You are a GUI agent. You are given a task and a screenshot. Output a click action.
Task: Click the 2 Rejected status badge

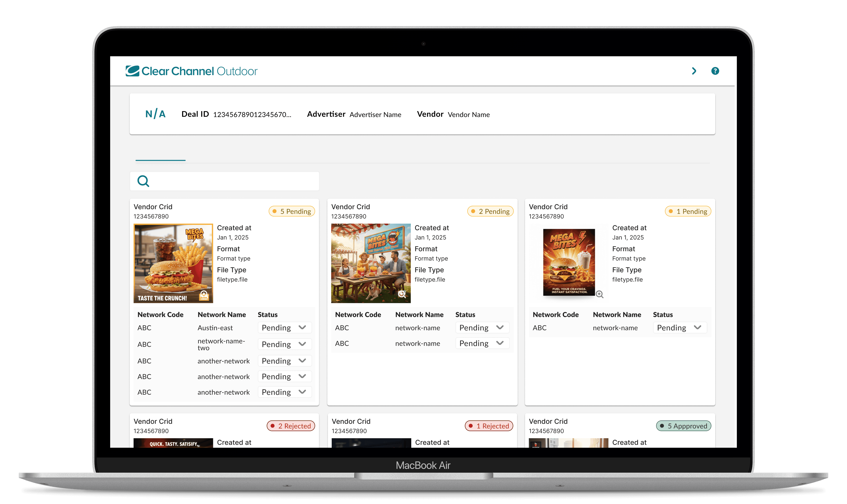click(x=291, y=426)
